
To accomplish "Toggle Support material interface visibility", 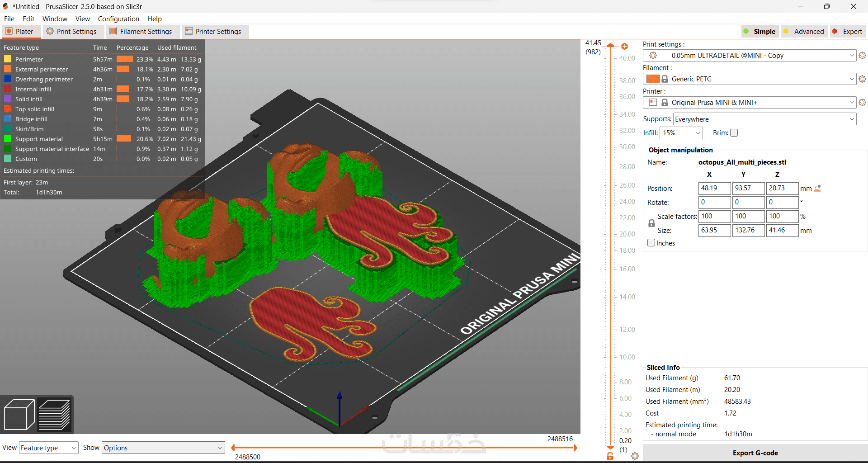I will tap(8, 149).
